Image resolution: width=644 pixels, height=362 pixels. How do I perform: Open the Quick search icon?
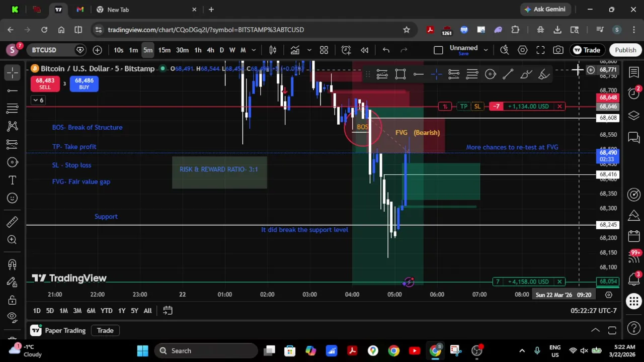pyautogui.click(x=505, y=50)
